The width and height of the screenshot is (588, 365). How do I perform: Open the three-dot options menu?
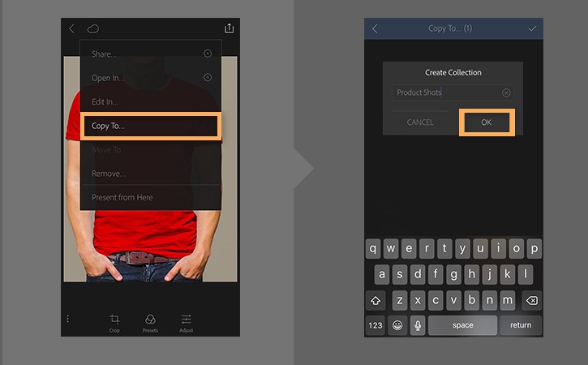[67, 319]
